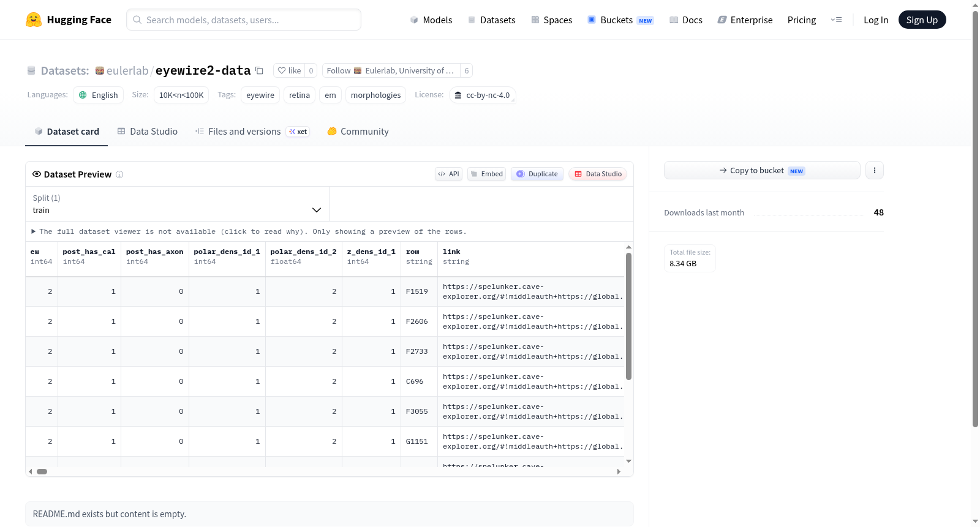Screen dimensions: 980x527
Task: Click Copy to bucket button
Action: [x=762, y=170]
